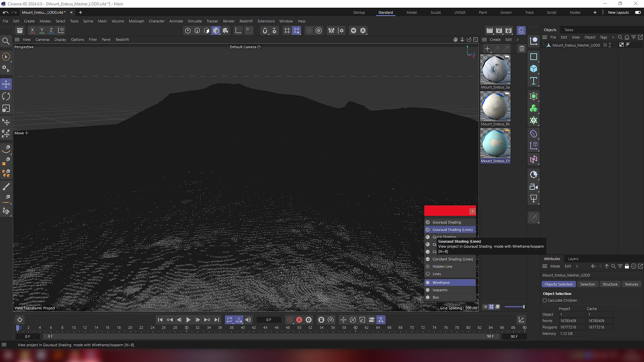Click the Selection button in Attributes
The height and width of the screenshot is (362, 644).
(587, 284)
